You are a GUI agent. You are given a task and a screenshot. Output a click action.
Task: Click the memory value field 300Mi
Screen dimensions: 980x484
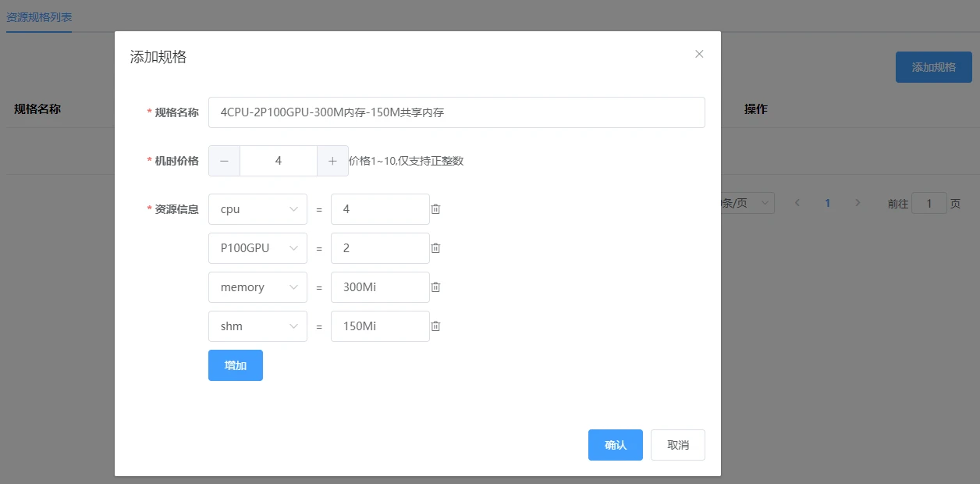tap(380, 287)
